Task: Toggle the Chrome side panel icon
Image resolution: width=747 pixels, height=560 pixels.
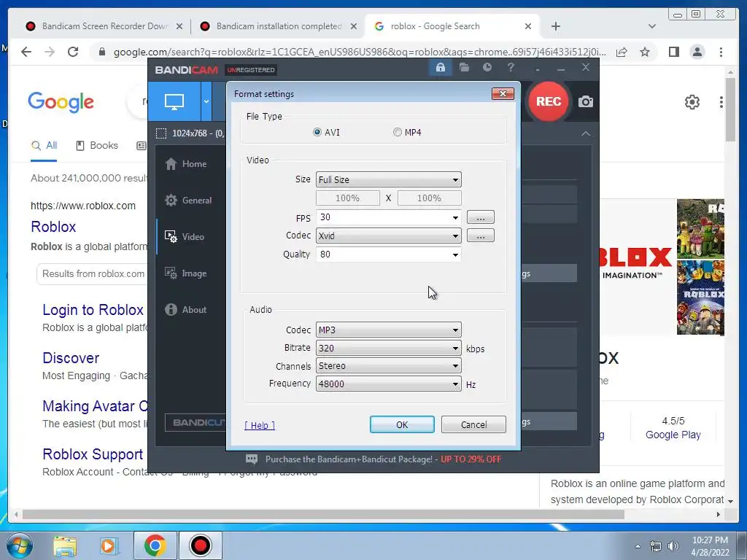Action: [x=673, y=52]
